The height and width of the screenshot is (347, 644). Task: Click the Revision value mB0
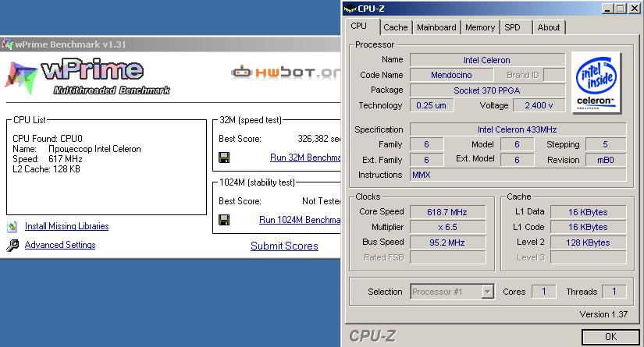point(606,160)
